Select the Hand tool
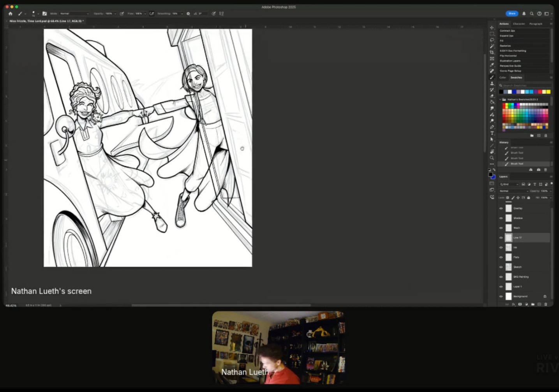Screen dimensions: 559x392 [x=492, y=152]
